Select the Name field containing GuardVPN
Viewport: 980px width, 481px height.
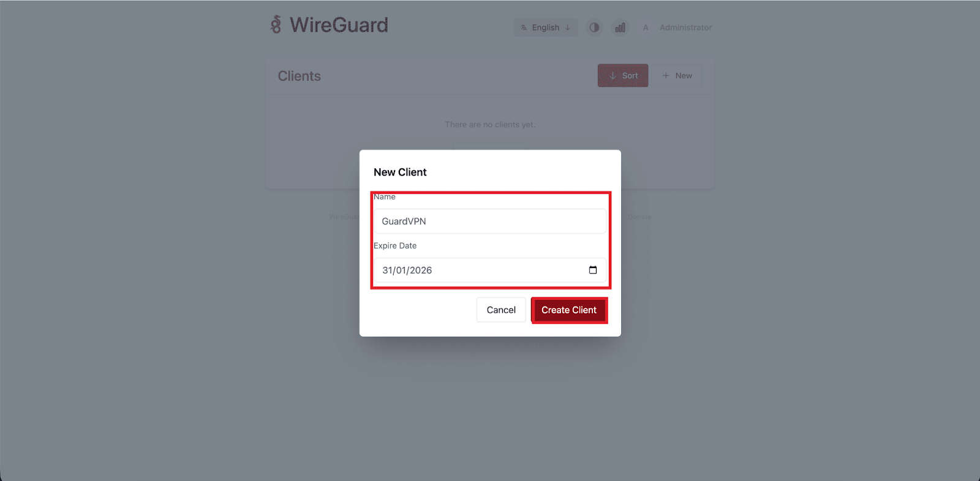(489, 221)
